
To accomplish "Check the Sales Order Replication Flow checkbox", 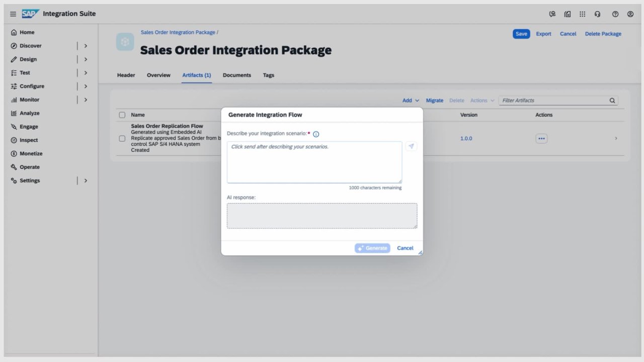I will click(122, 138).
